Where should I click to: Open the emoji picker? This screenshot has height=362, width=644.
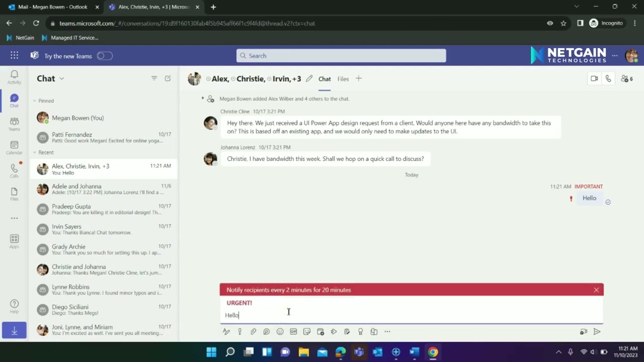coord(280,332)
